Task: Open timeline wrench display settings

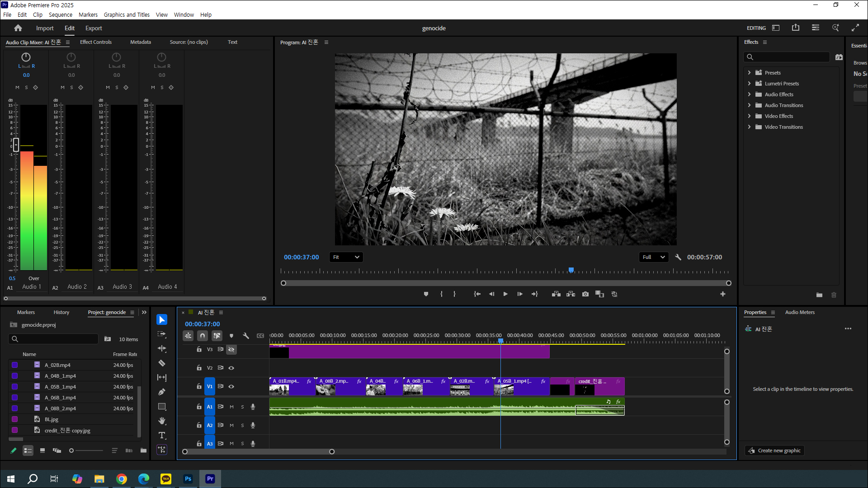Action: (246, 336)
